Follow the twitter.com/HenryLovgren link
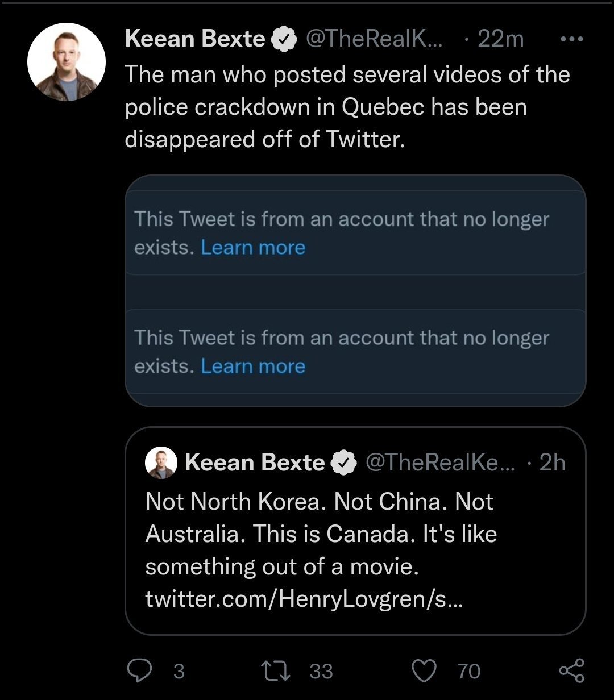The image size is (614, 700). click(x=304, y=599)
